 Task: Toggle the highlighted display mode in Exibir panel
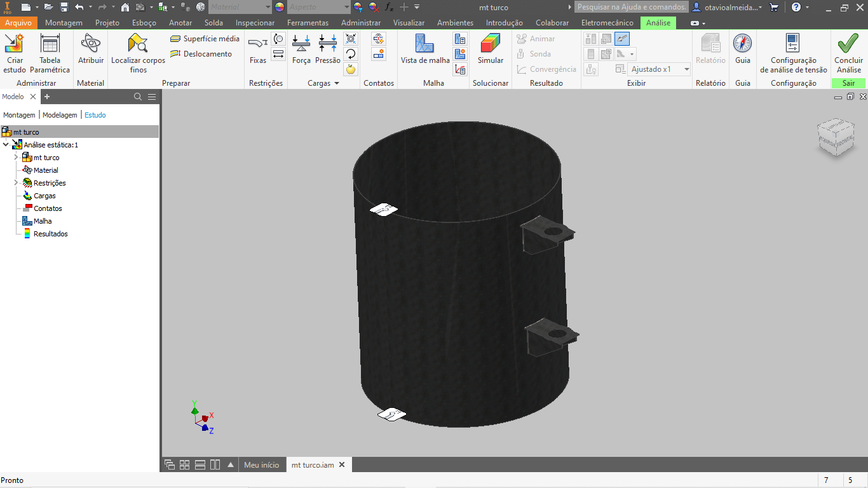pos(621,38)
